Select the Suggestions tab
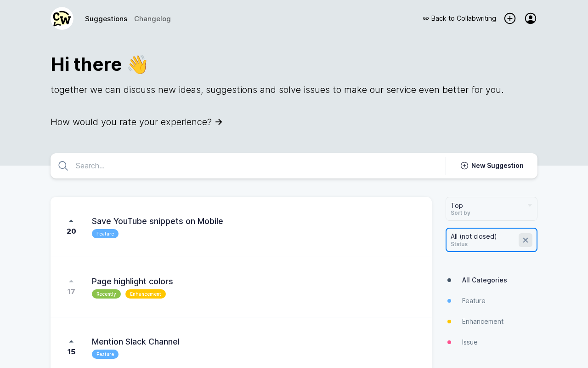Viewport: 588px width, 368px height. pos(106,19)
